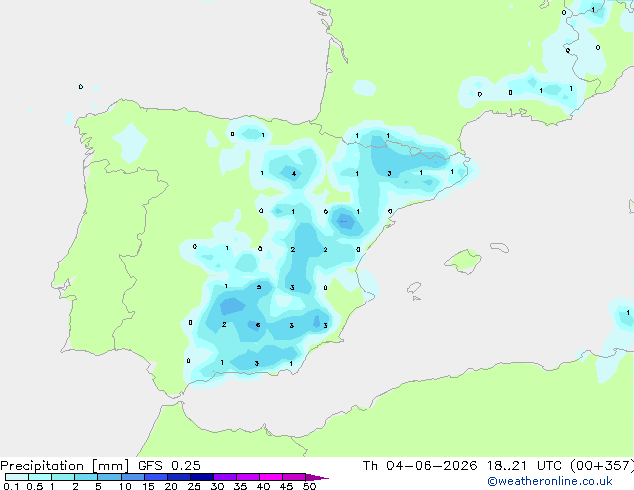Open the weatheronline.co.uk link

[x=550, y=481]
